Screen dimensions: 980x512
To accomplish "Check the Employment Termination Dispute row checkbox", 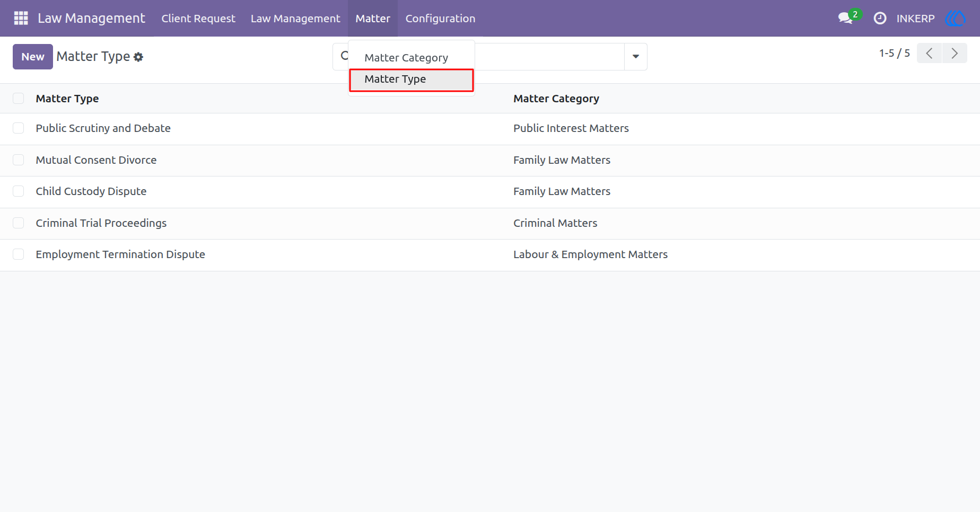I will point(19,254).
